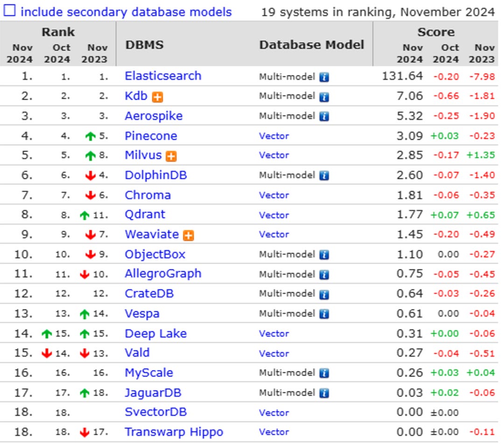Open the Aerospike DBMS link
The image size is (504, 445).
click(154, 116)
